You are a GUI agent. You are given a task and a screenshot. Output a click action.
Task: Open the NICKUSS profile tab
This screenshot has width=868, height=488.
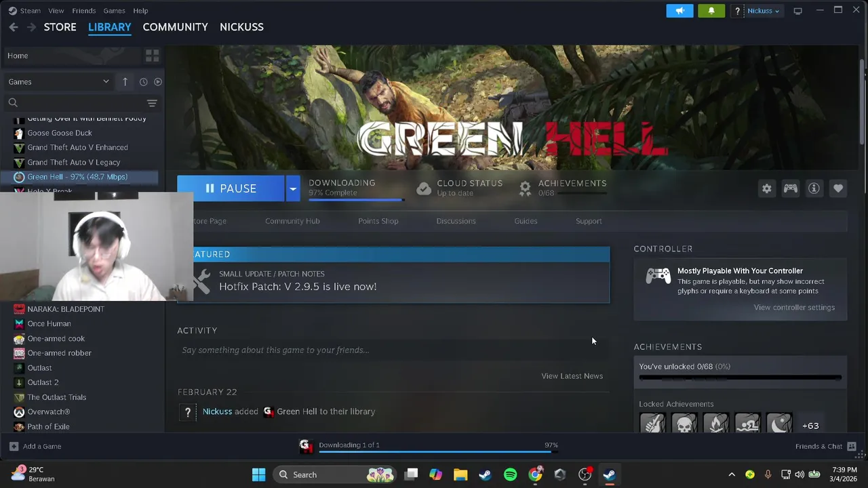[241, 27]
